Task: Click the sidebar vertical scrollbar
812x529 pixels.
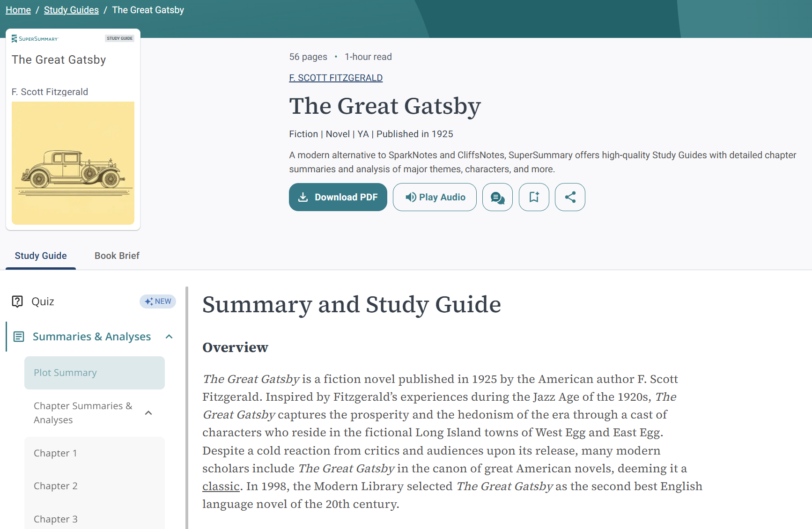Action: [x=187, y=407]
